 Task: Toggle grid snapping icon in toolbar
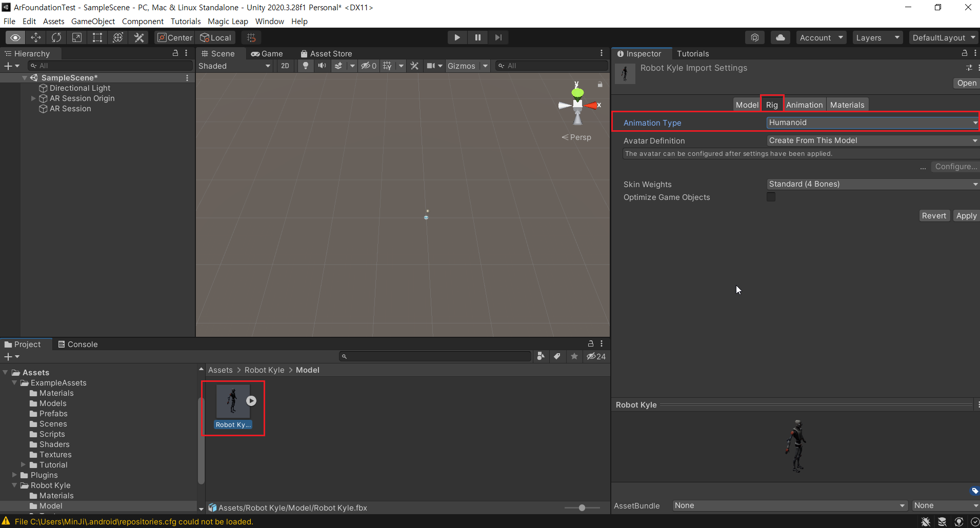tap(251, 37)
